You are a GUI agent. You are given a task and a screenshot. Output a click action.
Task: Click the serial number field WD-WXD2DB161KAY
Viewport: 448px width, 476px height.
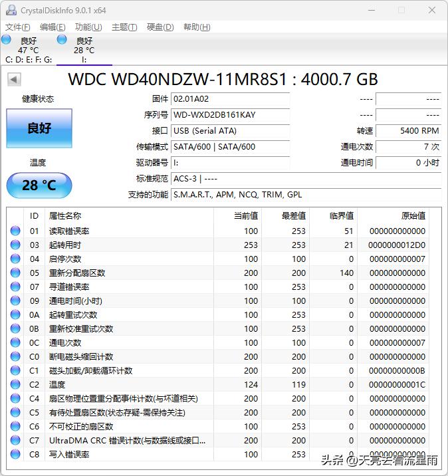[x=230, y=115]
